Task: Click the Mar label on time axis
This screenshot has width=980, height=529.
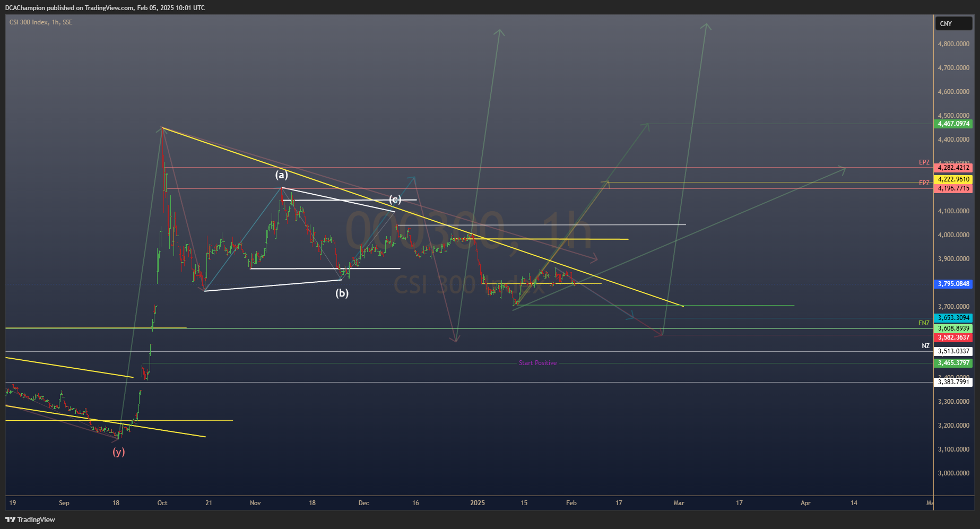Action: [679, 503]
